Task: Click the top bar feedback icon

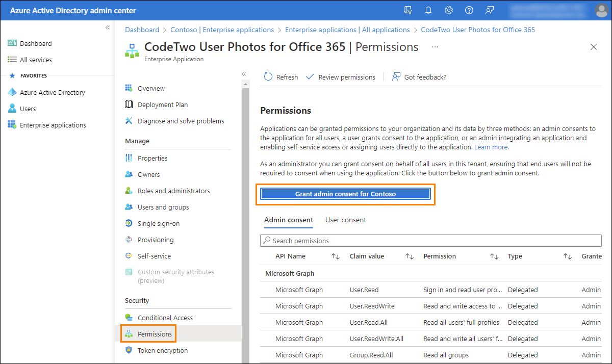Action: [490, 10]
